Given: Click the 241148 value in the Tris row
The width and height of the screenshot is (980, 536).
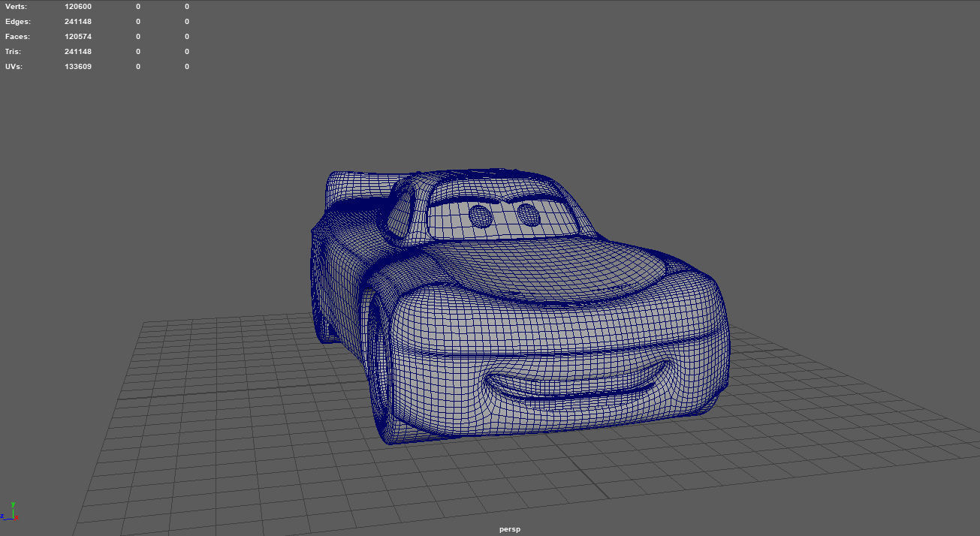Looking at the screenshot, I should [x=78, y=51].
